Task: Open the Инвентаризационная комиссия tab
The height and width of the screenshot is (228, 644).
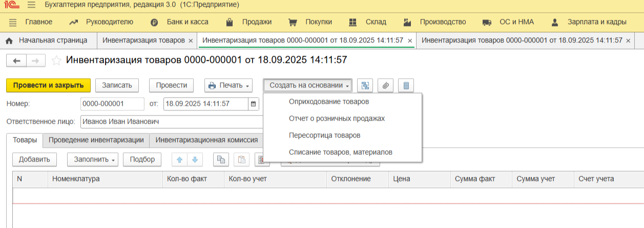Action: click(206, 140)
